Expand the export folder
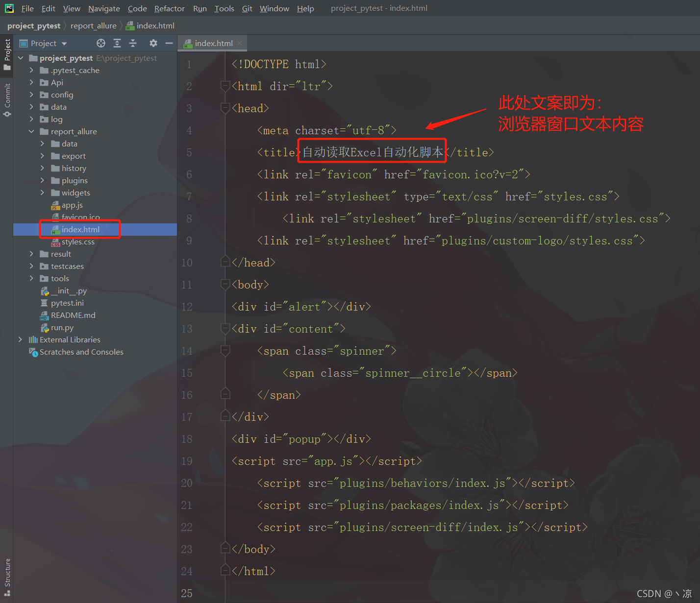700x603 pixels. tap(42, 156)
